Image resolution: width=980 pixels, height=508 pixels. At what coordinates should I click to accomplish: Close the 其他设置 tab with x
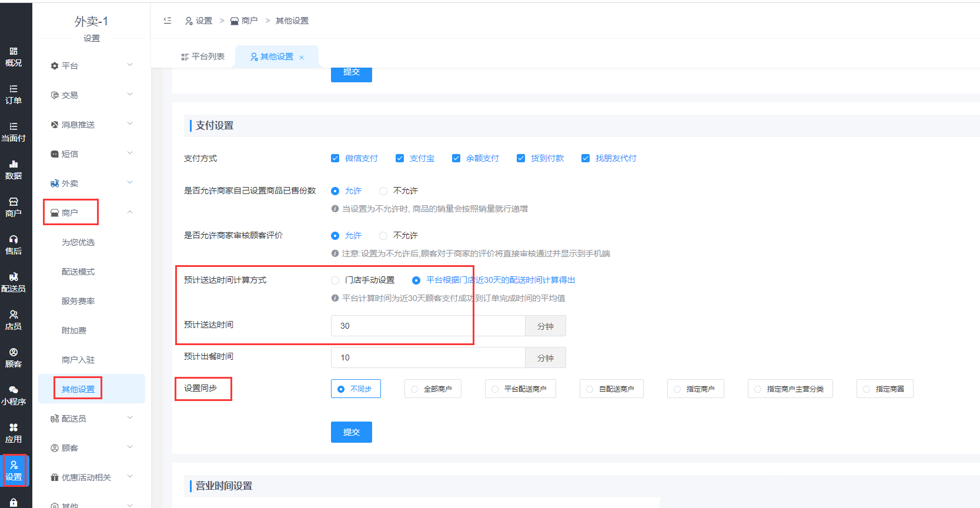[x=302, y=57]
